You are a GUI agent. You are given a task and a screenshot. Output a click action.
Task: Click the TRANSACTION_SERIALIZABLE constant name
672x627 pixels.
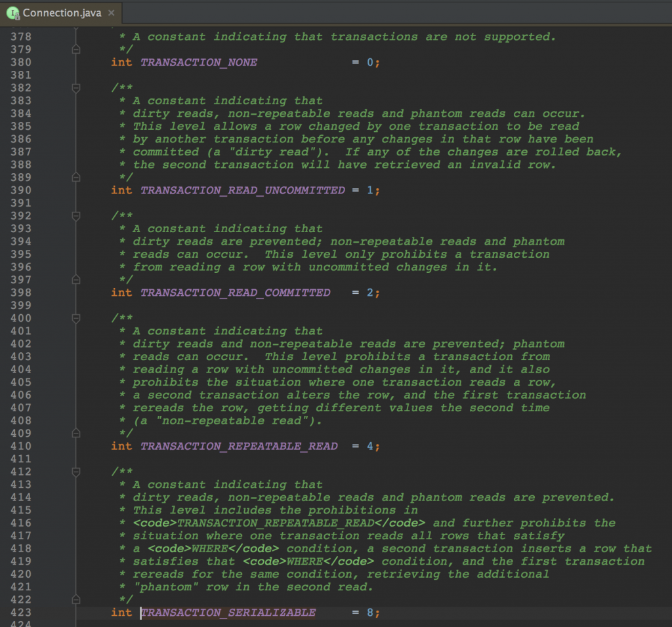(x=228, y=613)
